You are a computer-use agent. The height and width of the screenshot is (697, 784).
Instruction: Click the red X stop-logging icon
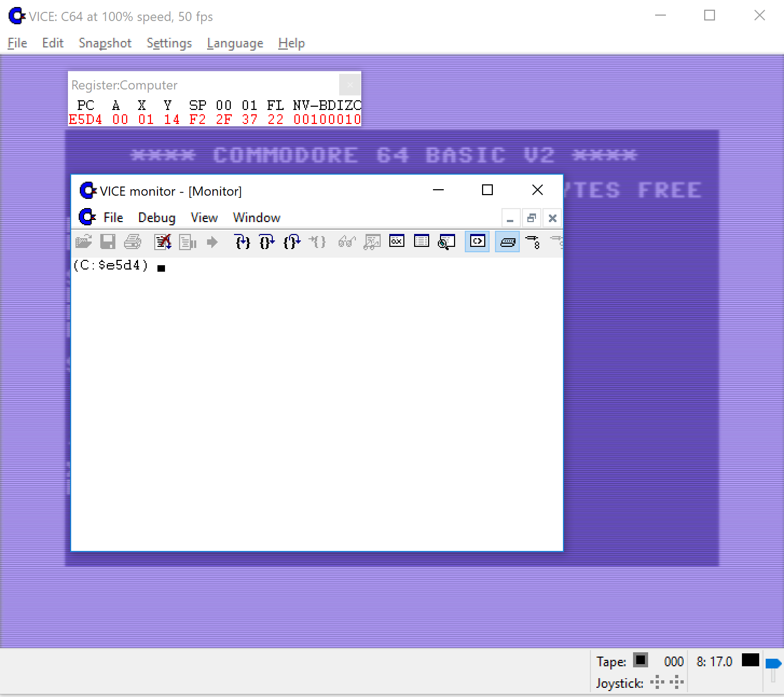pos(163,242)
